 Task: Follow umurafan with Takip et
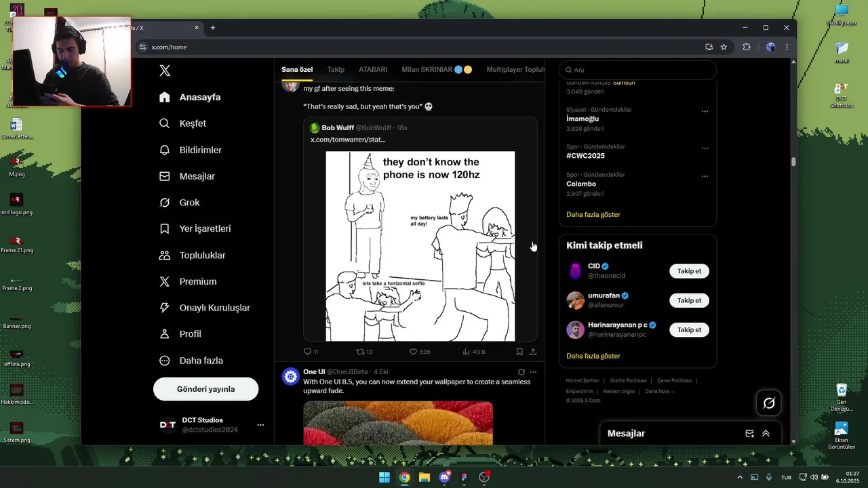point(689,300)
